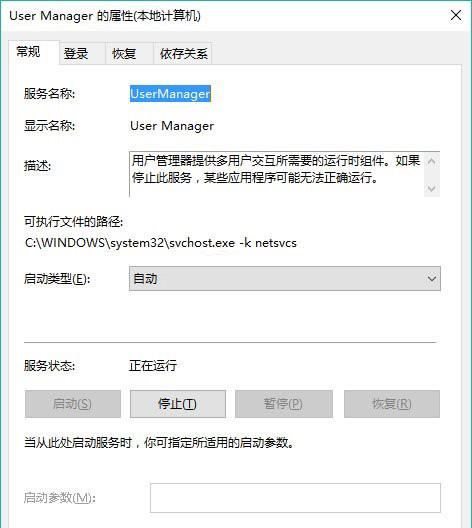The height and width of the screenshot is (528, 472).
Task: Click the 停止(T) button
Action: point(178,404)
